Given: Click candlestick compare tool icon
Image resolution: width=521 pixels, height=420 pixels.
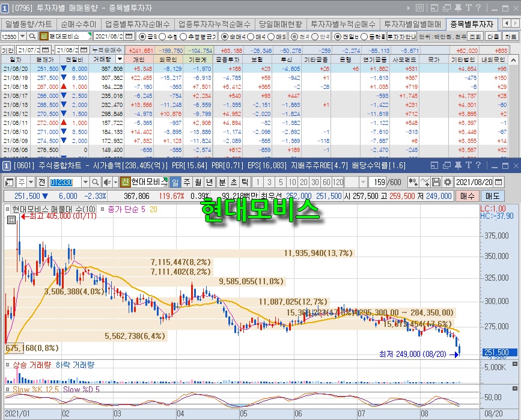Looking at the screenshot, I should [413, 182].
